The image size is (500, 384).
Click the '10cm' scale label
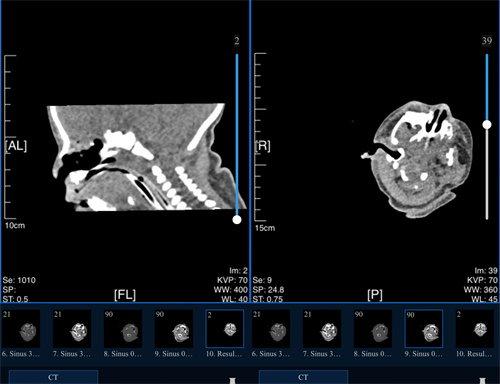[x=15, y=225]
